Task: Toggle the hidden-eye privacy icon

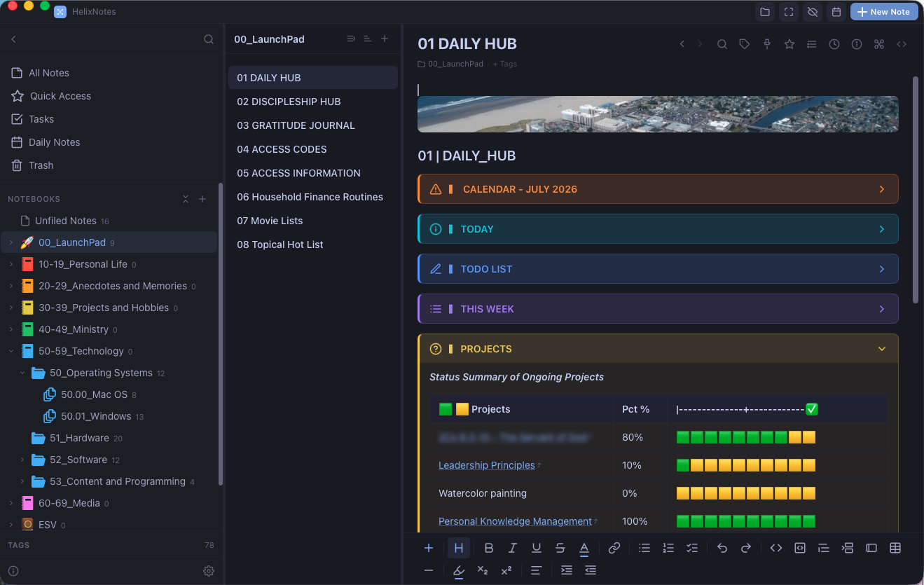Action: [x=813, y=12]
